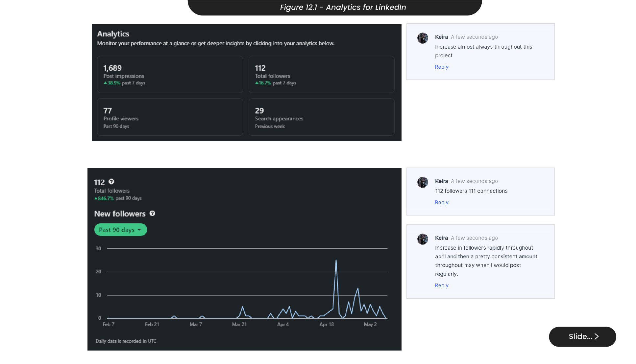This screenshot has height=364, width=636.
Task: Reply to the 'Increase almost always' comment
Action: (442, 67)
